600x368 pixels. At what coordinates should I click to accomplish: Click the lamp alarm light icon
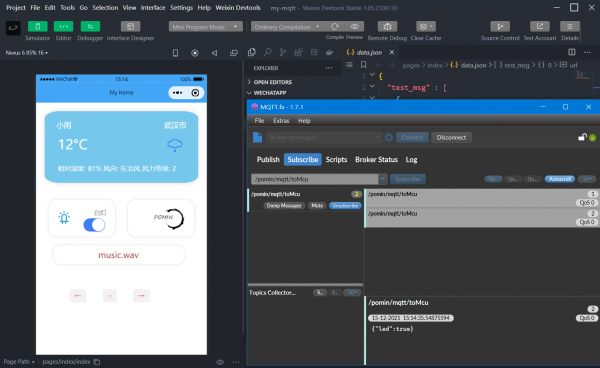coord(64,218)
